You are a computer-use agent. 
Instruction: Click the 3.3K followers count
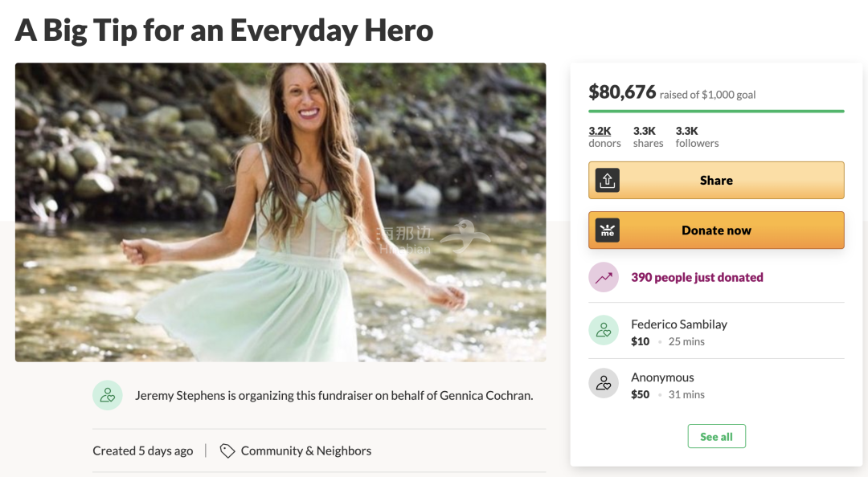[697, 137]
